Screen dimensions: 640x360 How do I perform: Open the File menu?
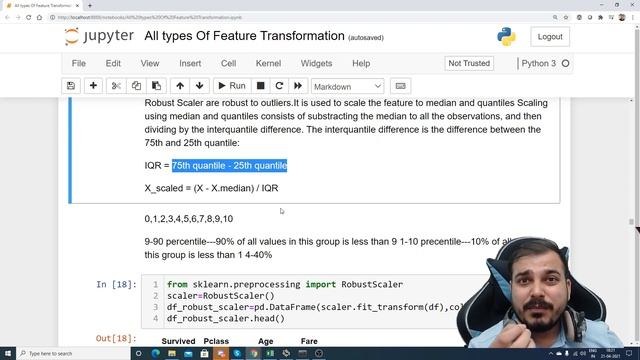[79, 63]
